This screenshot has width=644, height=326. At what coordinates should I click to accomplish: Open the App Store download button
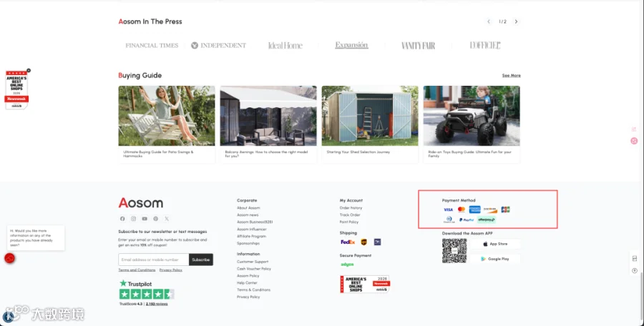(x=495, y=244)
